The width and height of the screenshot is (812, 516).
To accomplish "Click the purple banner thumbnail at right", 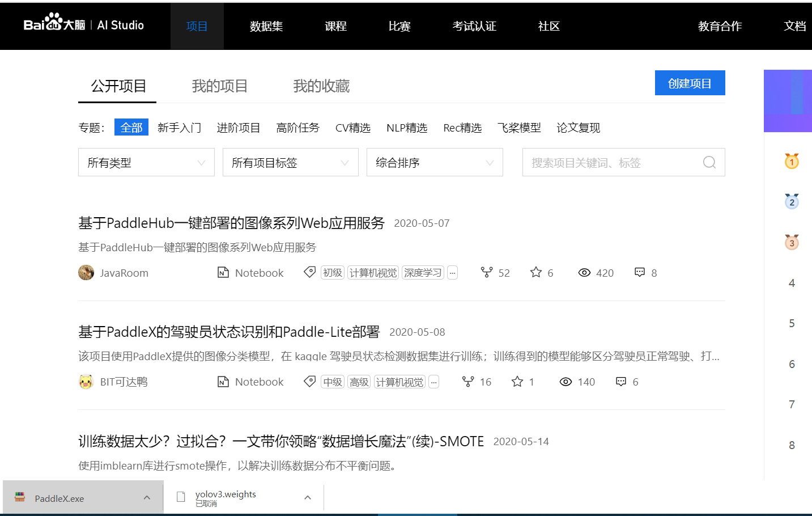I will pyautogui.click(x=788, y=101).
